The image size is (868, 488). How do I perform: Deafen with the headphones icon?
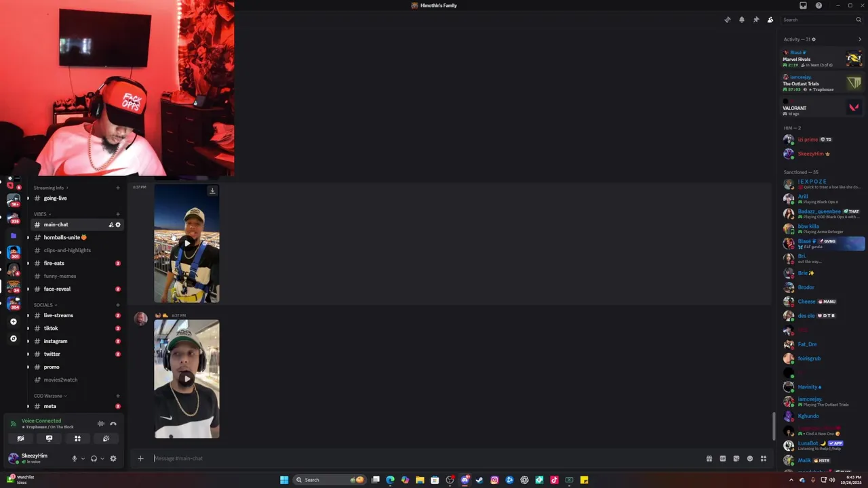(x=94, y=459)
